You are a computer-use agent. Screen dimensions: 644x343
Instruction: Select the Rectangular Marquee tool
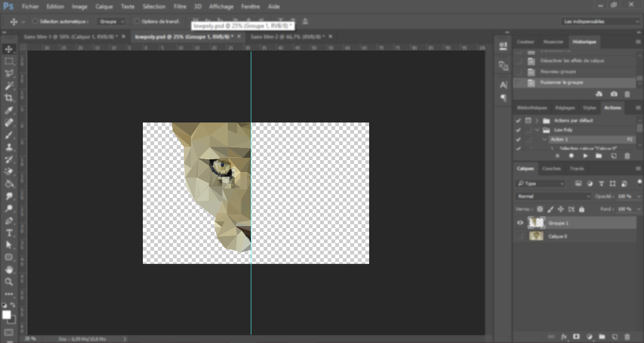coord(9,61)
